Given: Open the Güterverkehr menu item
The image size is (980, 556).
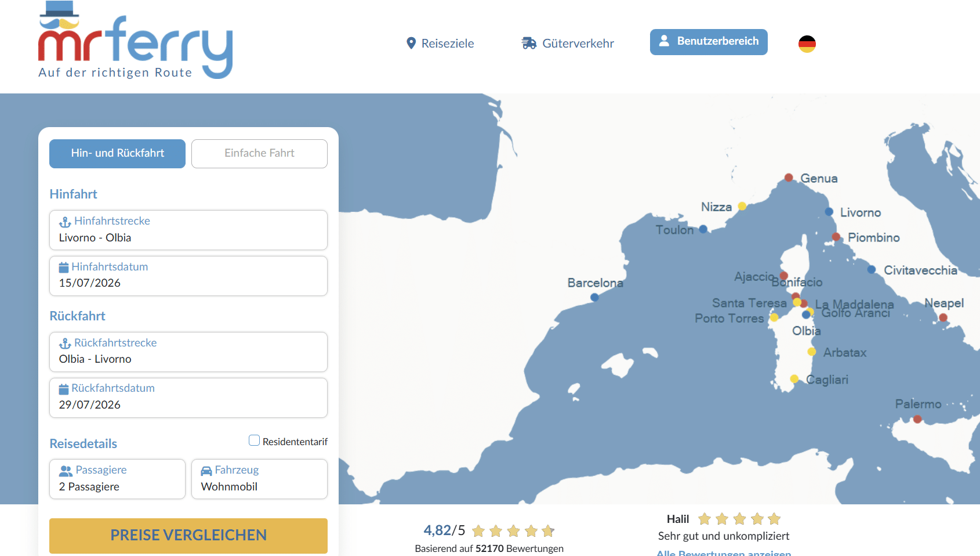Looking at the screenshot, I should point(568,44).
